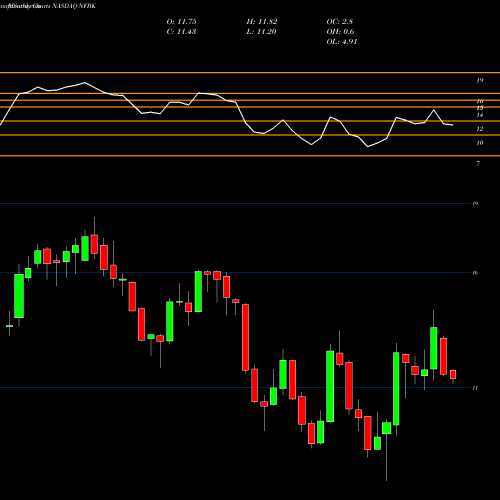Select the OH: 0.6 reading
Image resolution: width=500 pixels, height=500 pixels.
[x=340, y=32]
